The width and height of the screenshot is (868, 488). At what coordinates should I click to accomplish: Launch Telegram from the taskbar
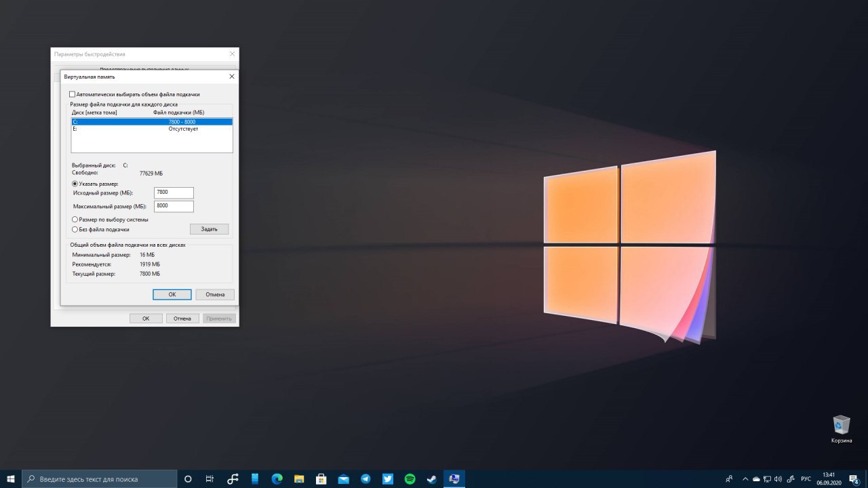pyautogui.click(x=366, y=479)
